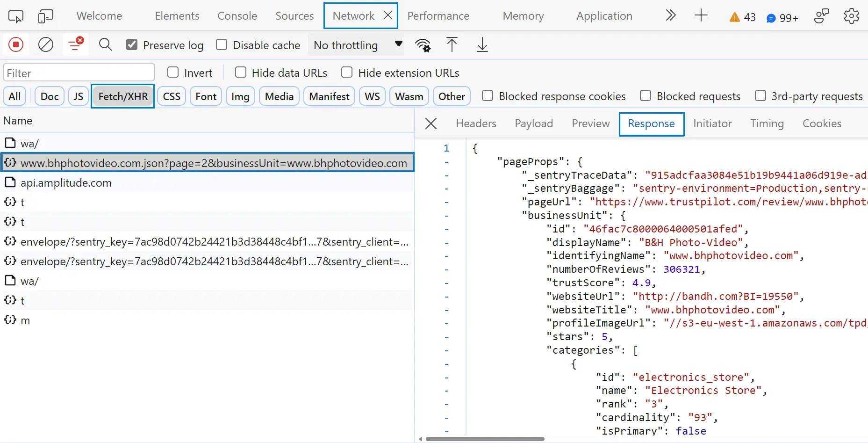
Task: Open the Payload tab
Action: click(x=533, y=123)
